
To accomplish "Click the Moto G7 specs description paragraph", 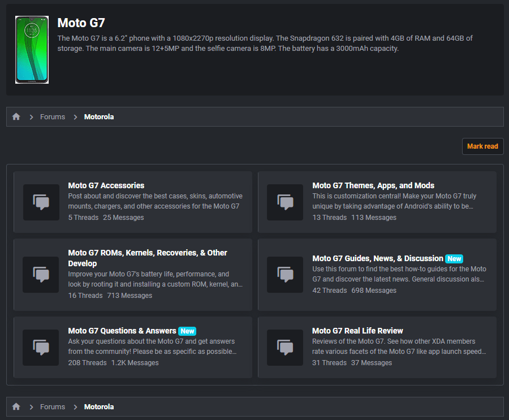I will [265, 43].
